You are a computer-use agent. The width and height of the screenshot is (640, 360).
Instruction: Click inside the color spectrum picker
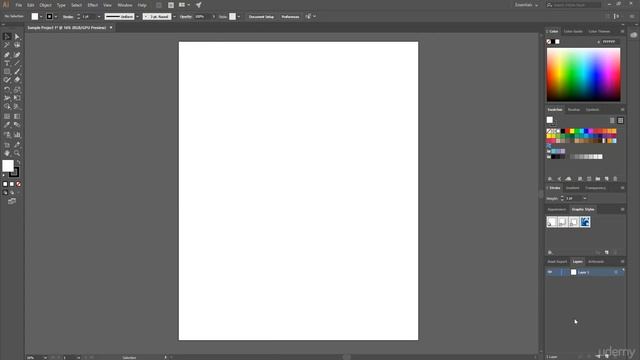(x=583, y=75)
